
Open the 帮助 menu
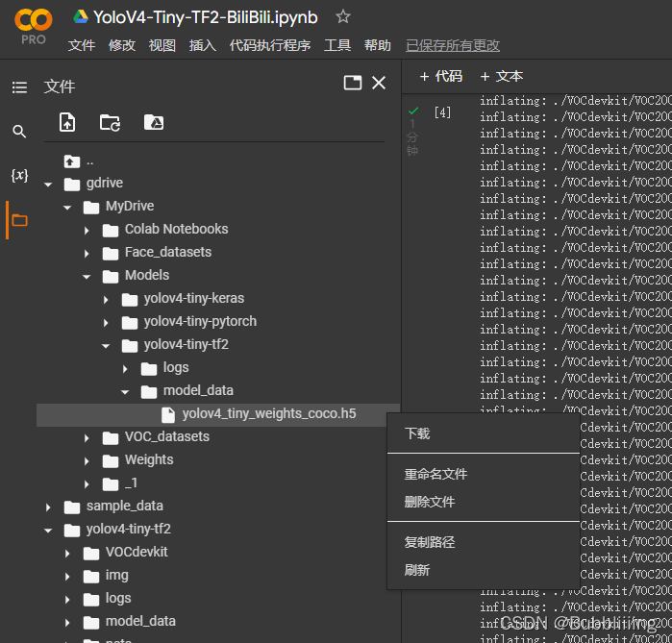click(378, 45)
